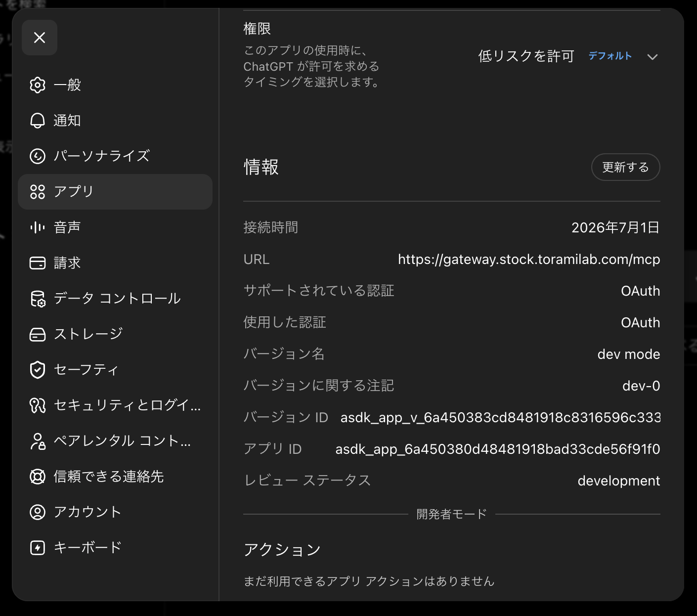Click the アプリ ID value asdk_app_6a450380...
Image resolution: width=697 pixels, height=616 pixels.
coord(498,449)
